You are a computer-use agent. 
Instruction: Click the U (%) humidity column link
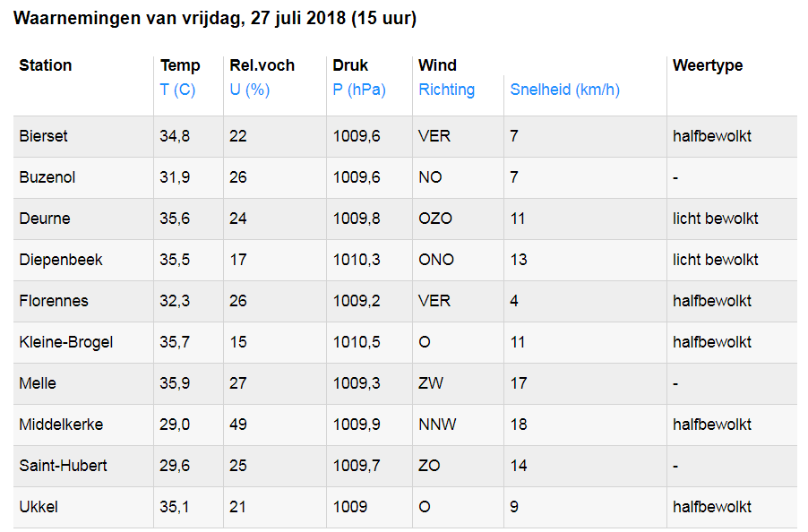tap(250, 90)
